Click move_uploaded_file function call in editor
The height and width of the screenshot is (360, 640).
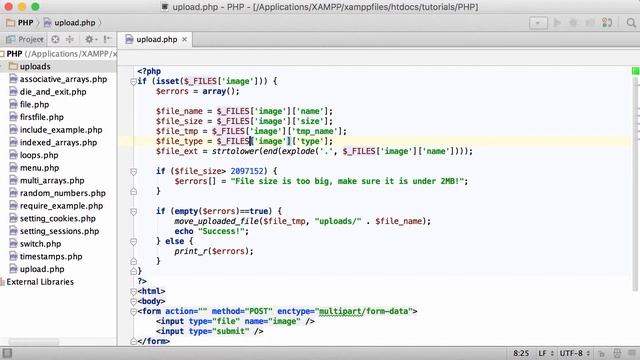click(216, 221)
